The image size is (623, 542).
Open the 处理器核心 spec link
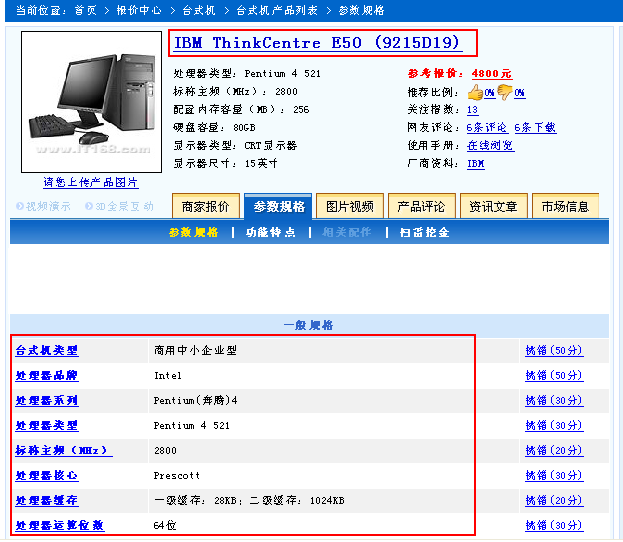pos(46,476)
